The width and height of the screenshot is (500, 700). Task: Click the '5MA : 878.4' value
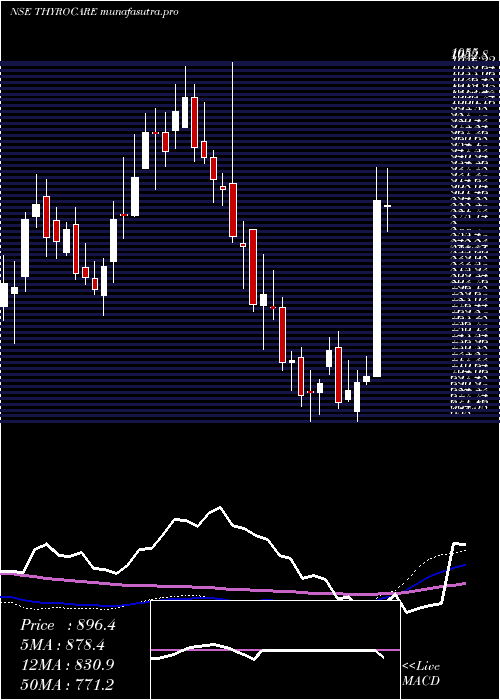tap(63, 645)
